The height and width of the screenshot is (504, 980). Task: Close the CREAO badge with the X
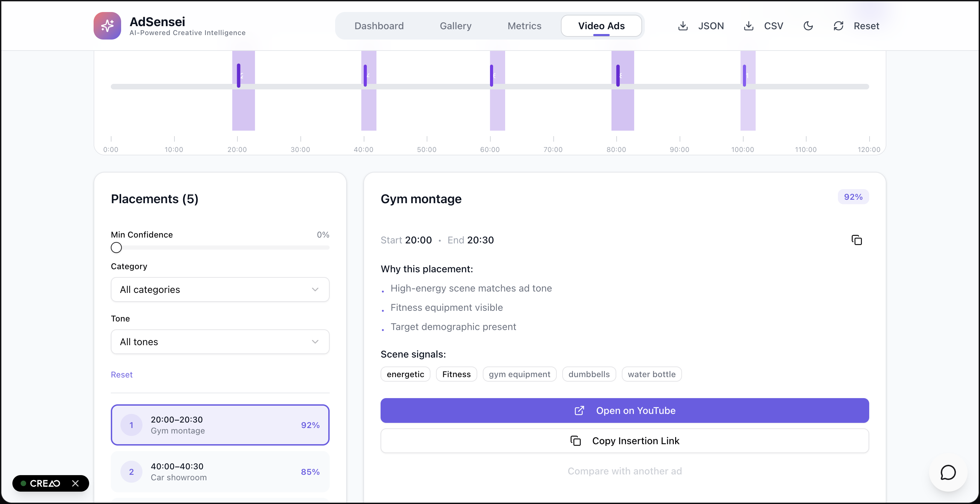75,483
